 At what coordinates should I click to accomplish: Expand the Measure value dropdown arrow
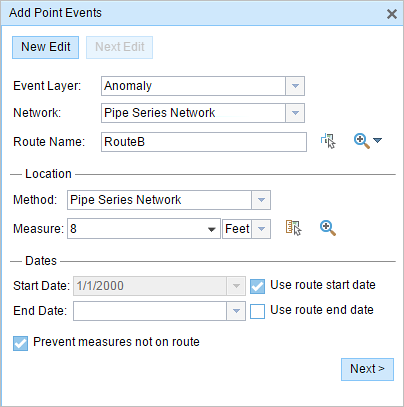pos(211,229)
